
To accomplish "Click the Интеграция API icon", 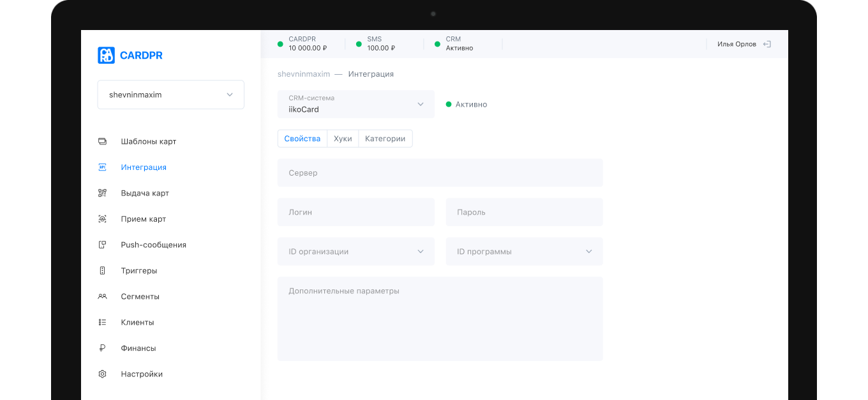I will 102,167.
